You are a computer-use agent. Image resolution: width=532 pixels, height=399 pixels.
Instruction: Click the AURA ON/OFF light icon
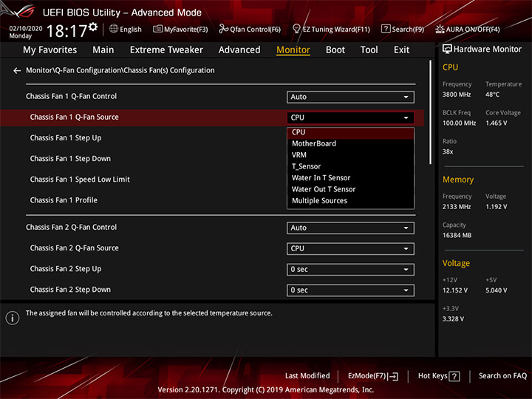pyautogui.click(x=440, y=29)
